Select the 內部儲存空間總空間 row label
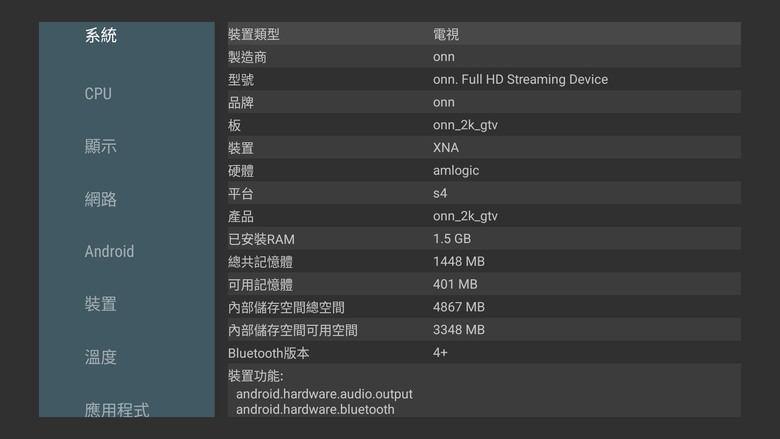Image resolution: width=780 pixels, height=439 pixels. [x=286, y=307]
